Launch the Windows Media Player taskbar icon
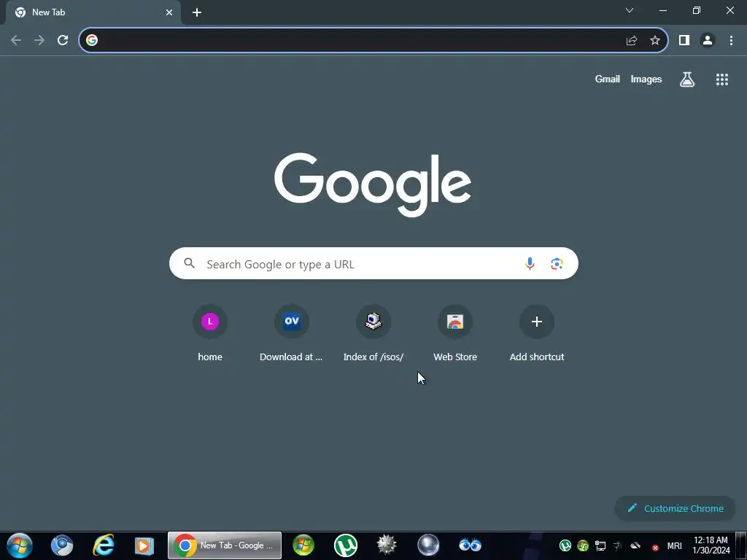747x560 pixels. tap(144, 545)
